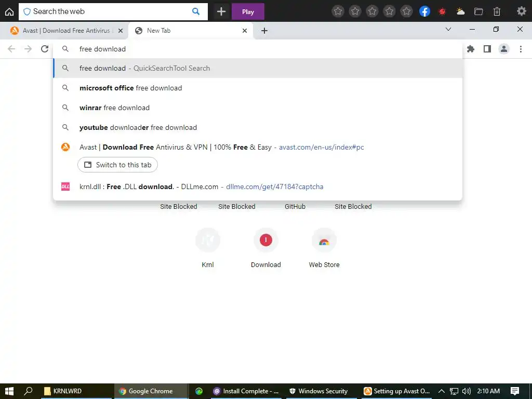Select 'free download - QuickSearchTool Search' suggestion

point(258,68)
